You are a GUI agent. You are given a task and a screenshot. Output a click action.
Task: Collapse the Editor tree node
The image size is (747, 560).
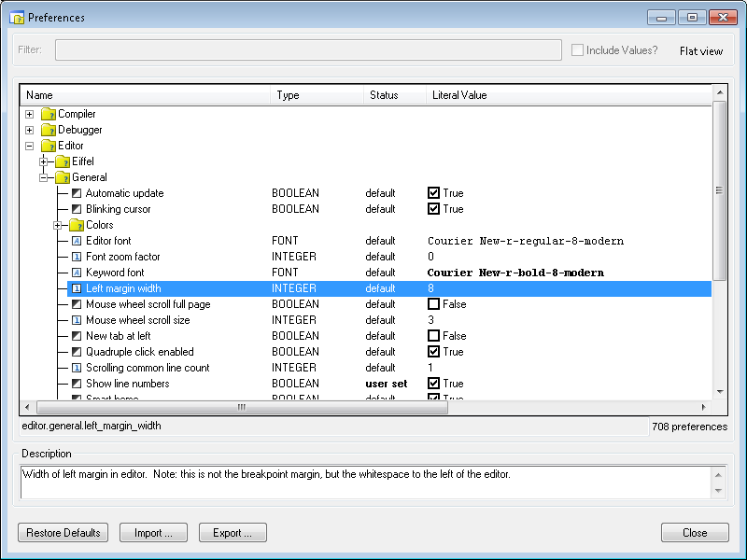[30, 146]
